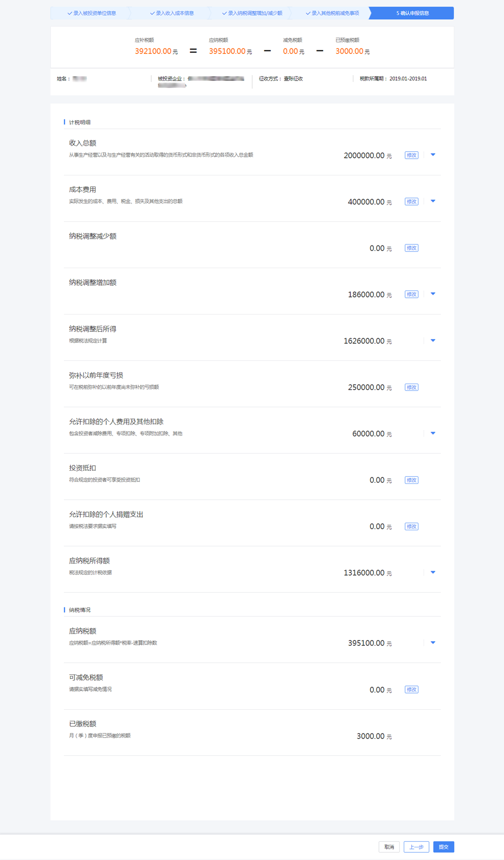Click 修改 for 允许扣除的个人捐赠支出

(412, 526)
